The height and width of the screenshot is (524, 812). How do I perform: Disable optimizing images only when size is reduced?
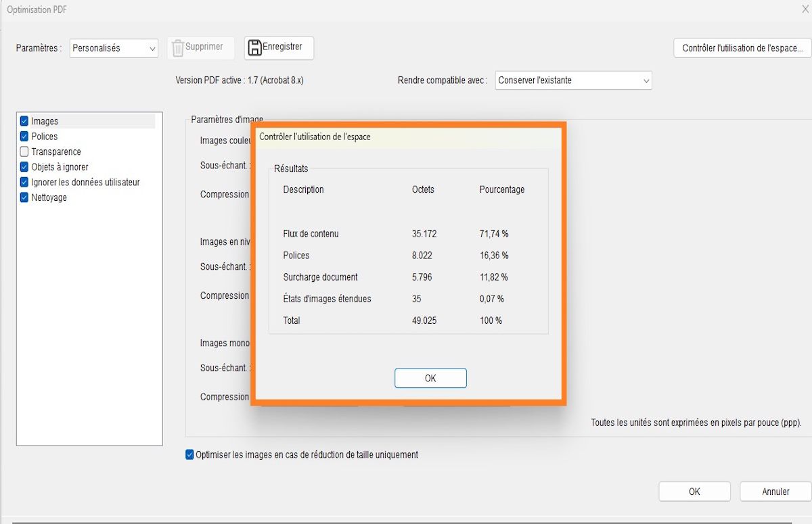click(189, 454)
